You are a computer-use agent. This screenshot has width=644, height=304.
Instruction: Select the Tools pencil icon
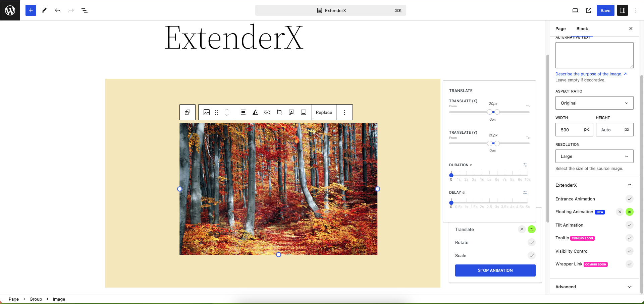click(x=44, y=10)
